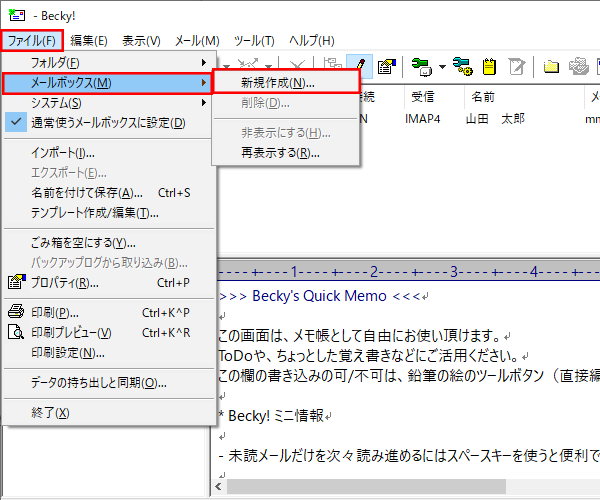Open the 編集(E) menu

point(89,41)
